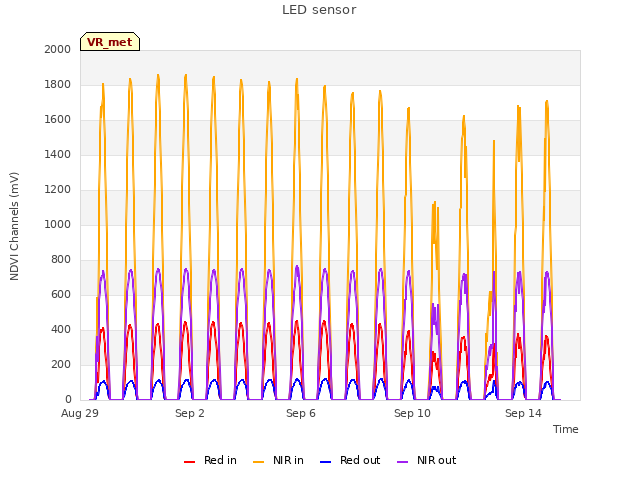Click the 1800 y-axis tick label
Screen dimensions: 640x480
click(58, 84)
